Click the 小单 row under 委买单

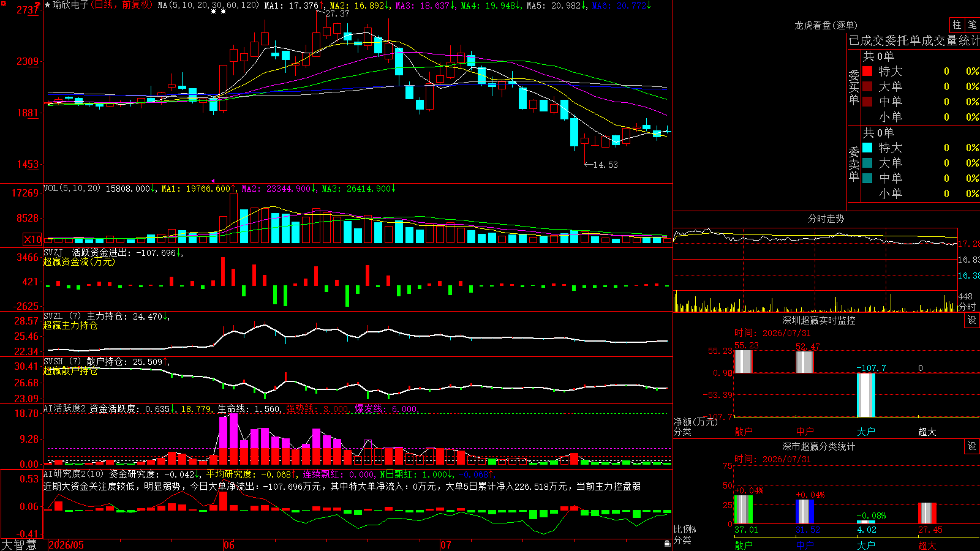[921, 117]
